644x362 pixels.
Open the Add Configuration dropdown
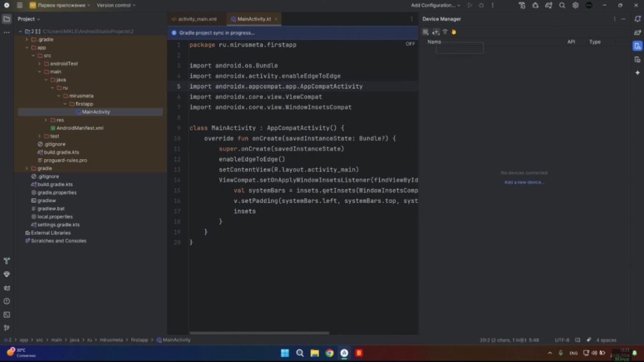(x=436, y=5)
